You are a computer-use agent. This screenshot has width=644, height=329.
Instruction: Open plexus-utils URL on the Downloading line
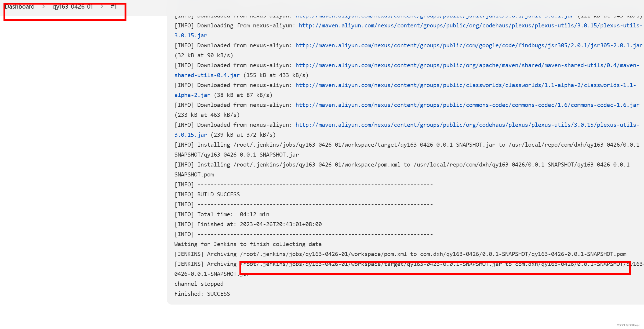click(x=470, y=26)
